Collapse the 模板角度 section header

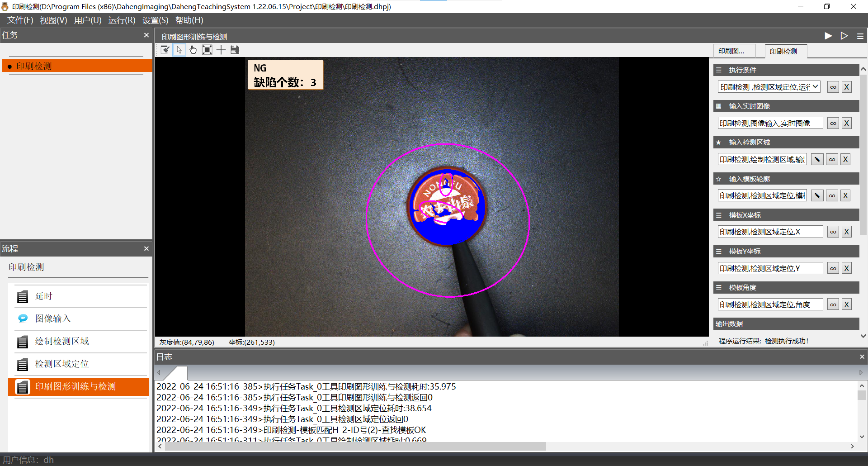click(x=786, y=287)
